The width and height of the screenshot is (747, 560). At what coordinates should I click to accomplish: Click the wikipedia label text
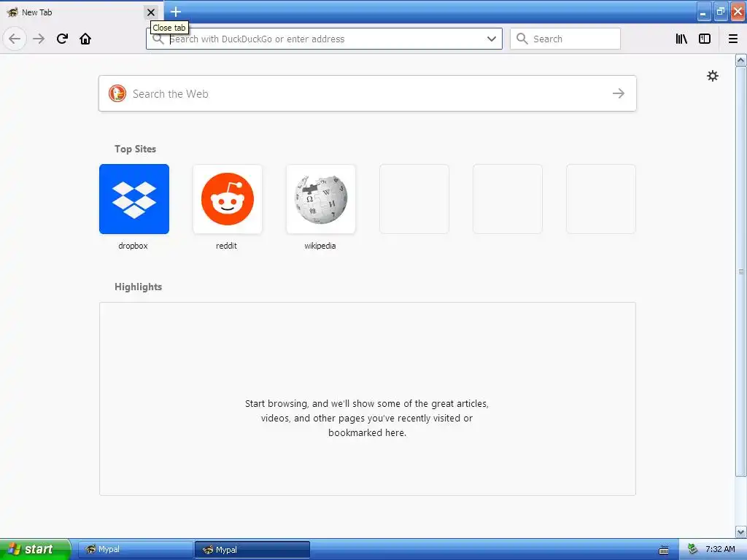[320, 246]
